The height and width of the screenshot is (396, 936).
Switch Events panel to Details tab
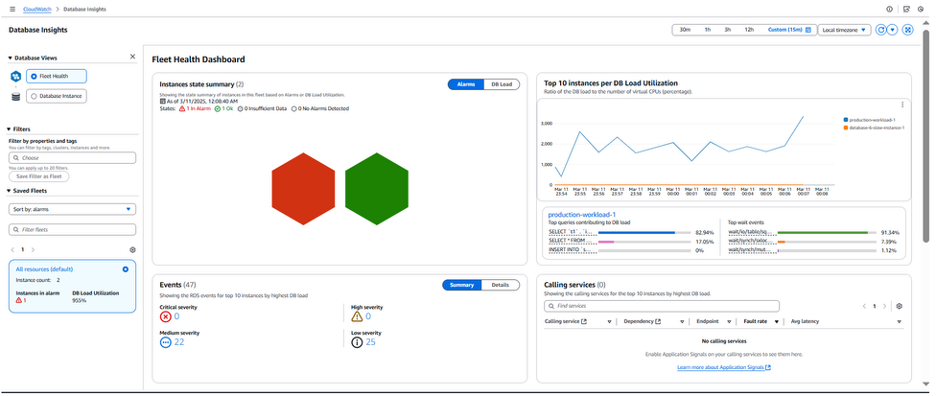coord(500,286)
